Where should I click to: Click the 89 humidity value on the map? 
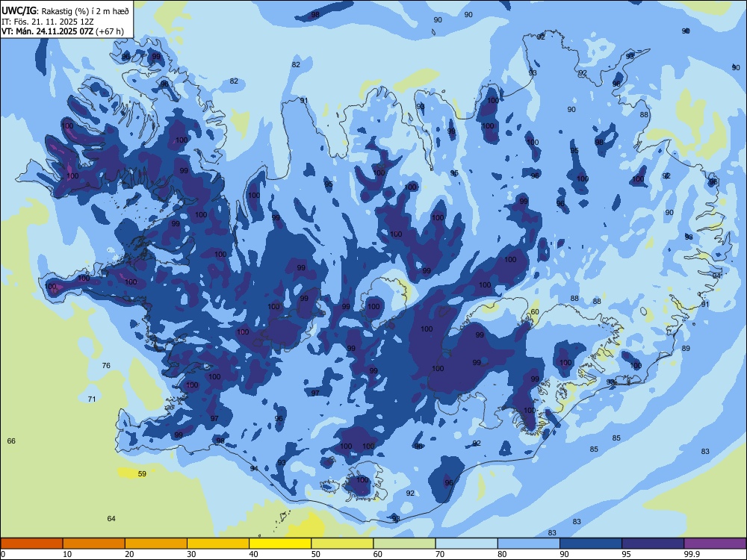pos(686,348)
